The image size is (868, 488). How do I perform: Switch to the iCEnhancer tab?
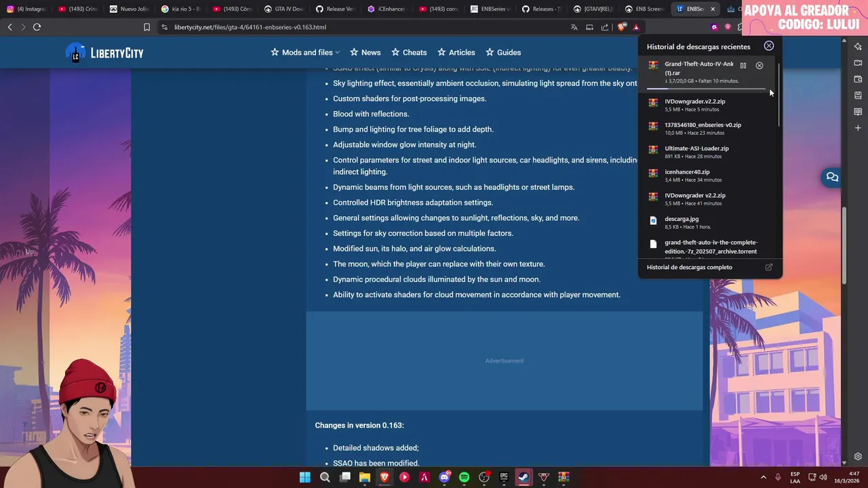point(387,9)
